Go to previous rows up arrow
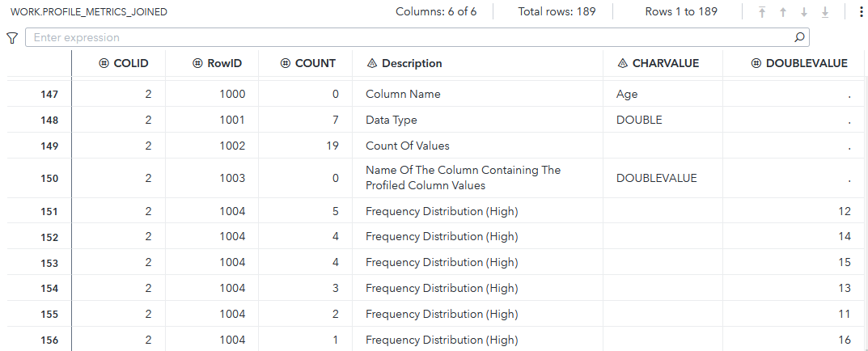 pos(783,12)
